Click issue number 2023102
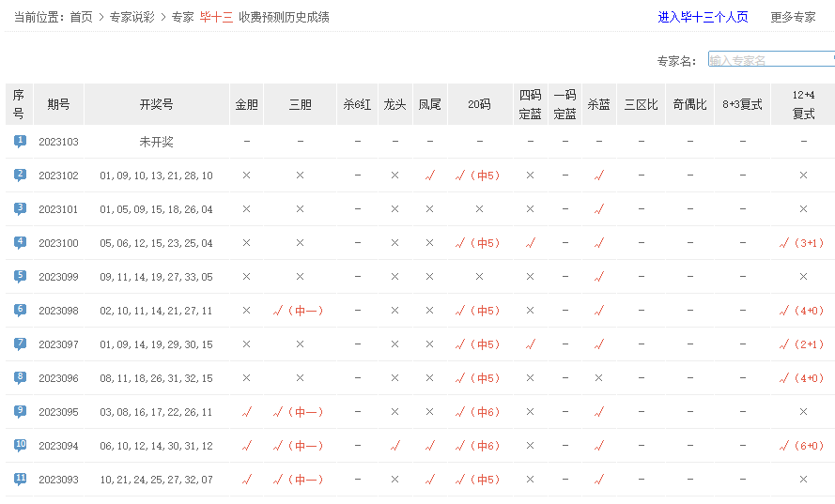The width and height of the screenshot is (835, 504). [58, 176]
